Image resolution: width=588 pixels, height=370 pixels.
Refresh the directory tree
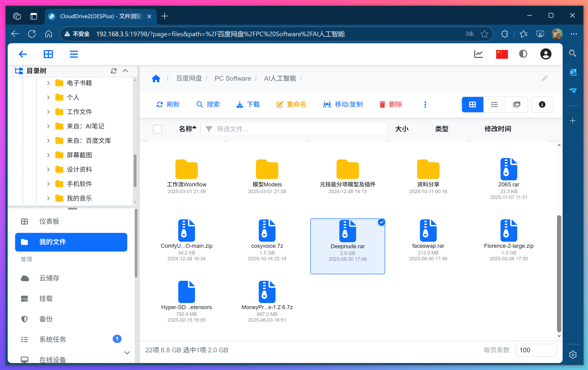coord(113,71)
